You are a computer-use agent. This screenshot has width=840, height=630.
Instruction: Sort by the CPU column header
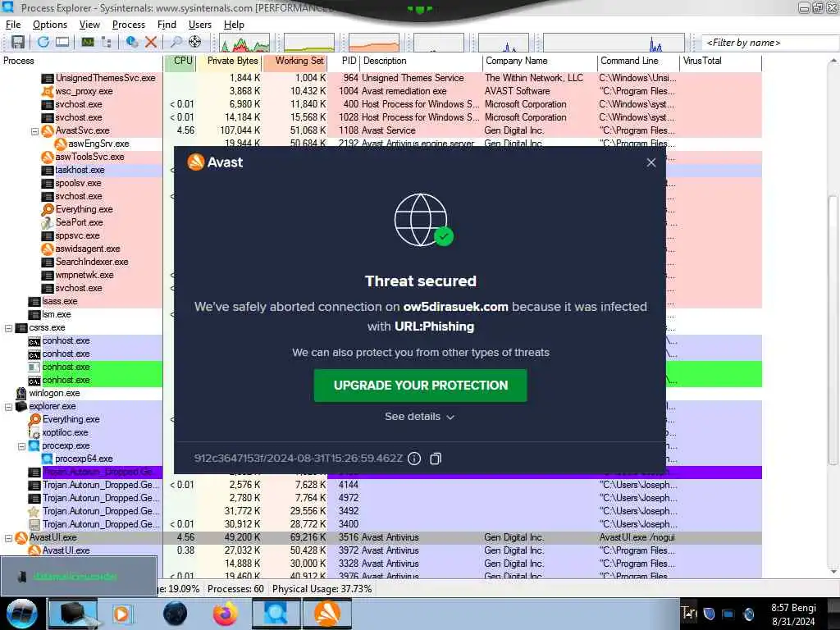click(x=180, y=61)
